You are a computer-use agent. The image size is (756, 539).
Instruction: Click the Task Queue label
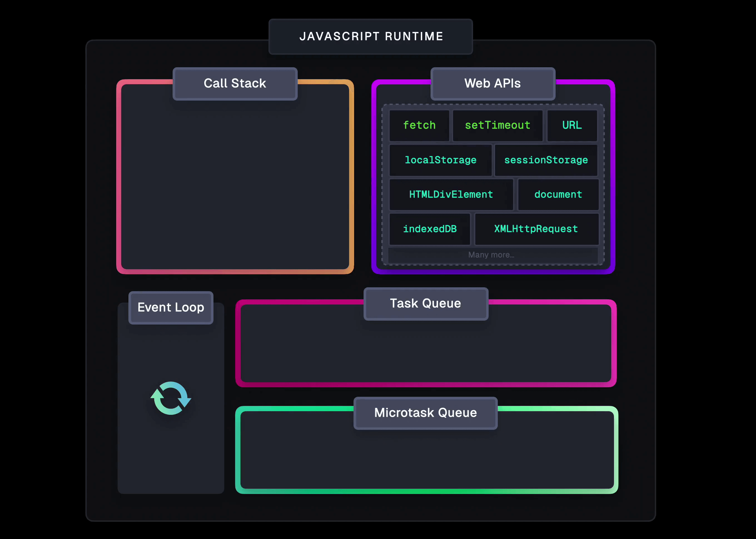coord(426,303)
